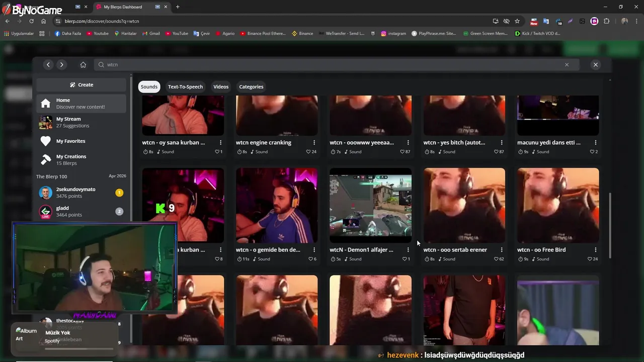Viewport: 644px width, 362px height.
Task: Like wtcn - oy sana kurban sound
Action: [x=218, y=152]
